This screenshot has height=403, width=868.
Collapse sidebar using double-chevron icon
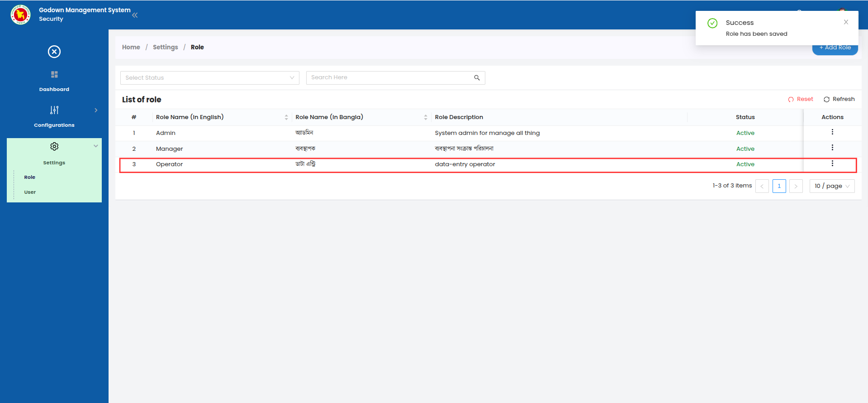pos(135,15)
